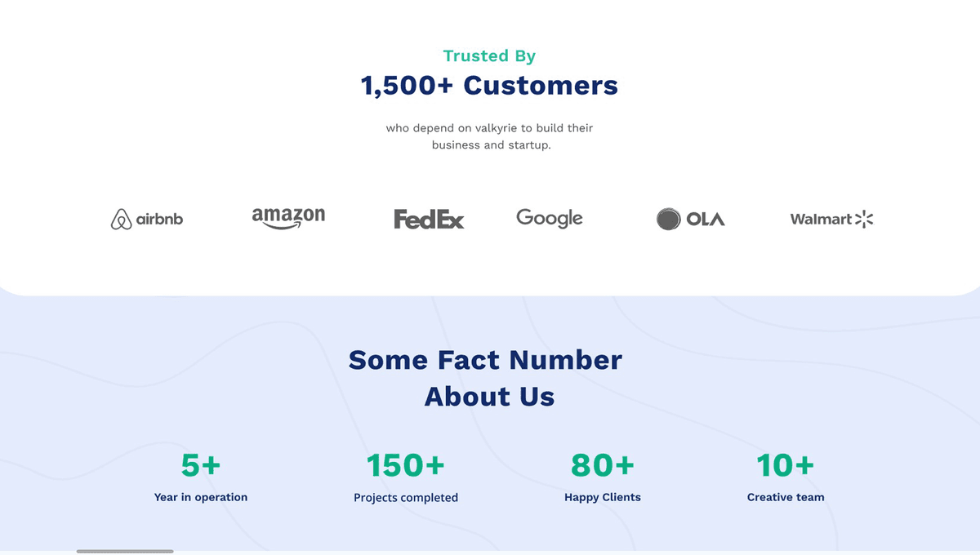Click the "5+" years statistic

click(201, 465)
